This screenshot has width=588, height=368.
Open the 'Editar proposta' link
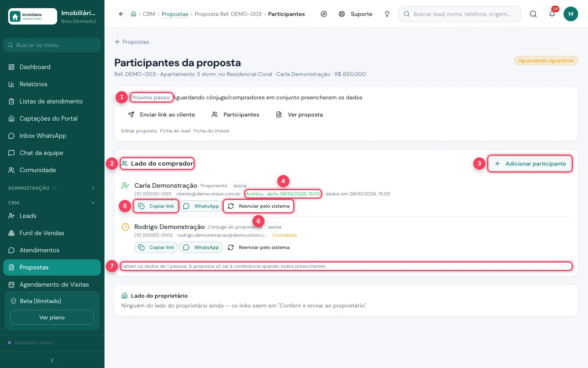pos(139,131)
